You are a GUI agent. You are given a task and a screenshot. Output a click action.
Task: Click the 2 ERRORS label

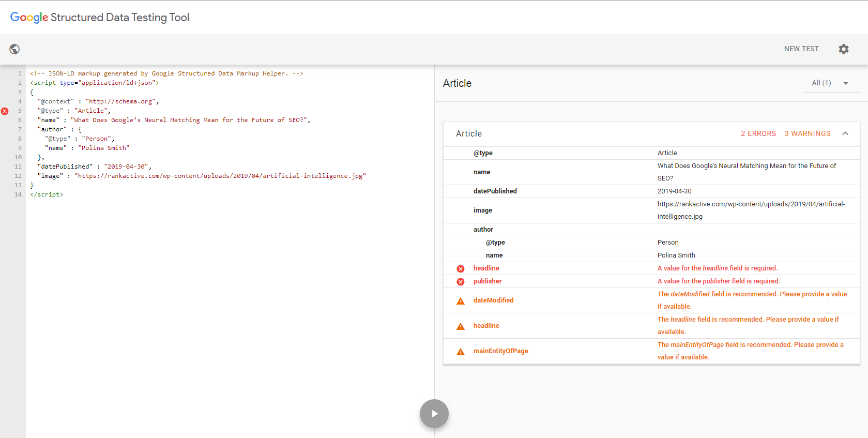click(758, 133)
